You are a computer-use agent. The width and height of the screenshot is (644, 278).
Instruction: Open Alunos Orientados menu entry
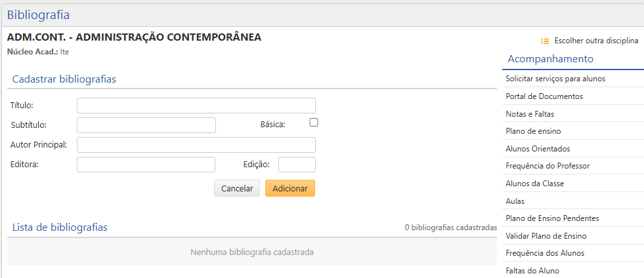[538, 149]
